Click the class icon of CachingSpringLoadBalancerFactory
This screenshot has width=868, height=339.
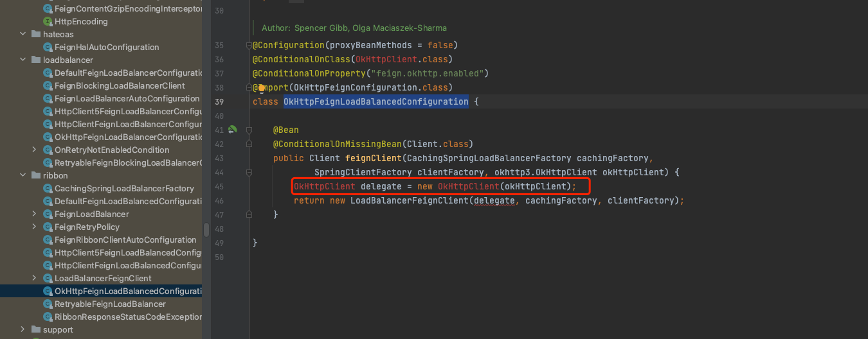coord(48,189)
